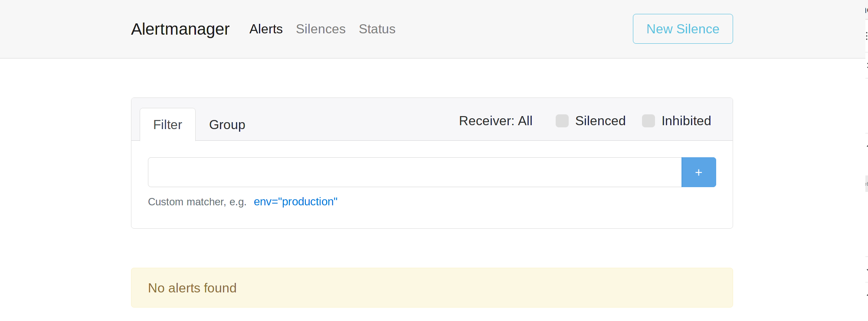Image resolution: width=868 pixels, height=321 pixels.
Task: Switch to the Group tab
Action: pos(227,125)
